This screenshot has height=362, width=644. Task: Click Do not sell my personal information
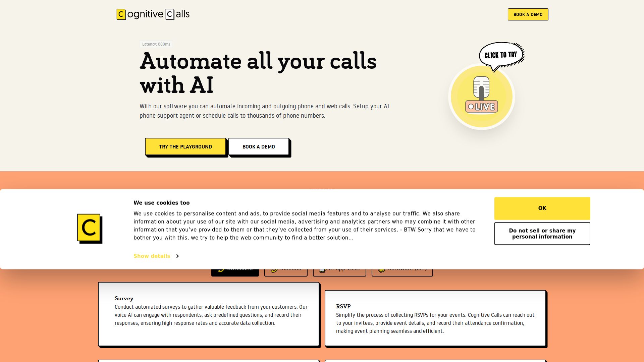(x=542, y=234)
